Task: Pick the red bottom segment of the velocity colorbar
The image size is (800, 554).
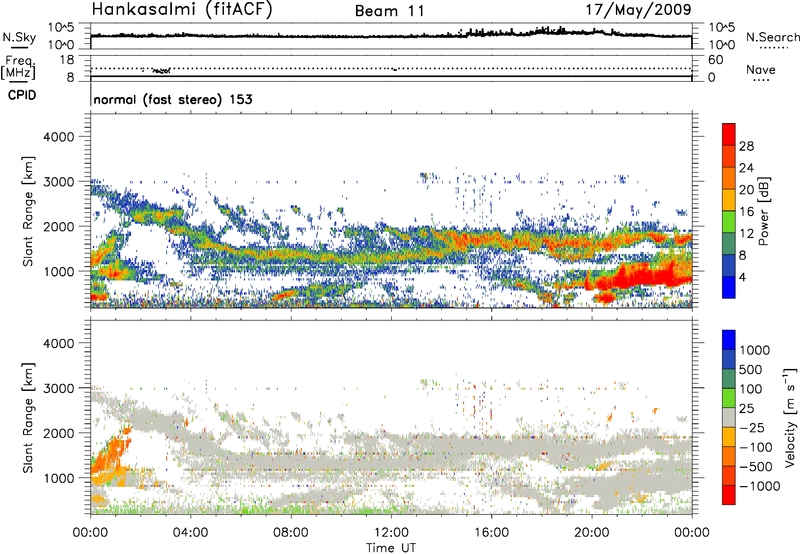Action: [729, 495]
